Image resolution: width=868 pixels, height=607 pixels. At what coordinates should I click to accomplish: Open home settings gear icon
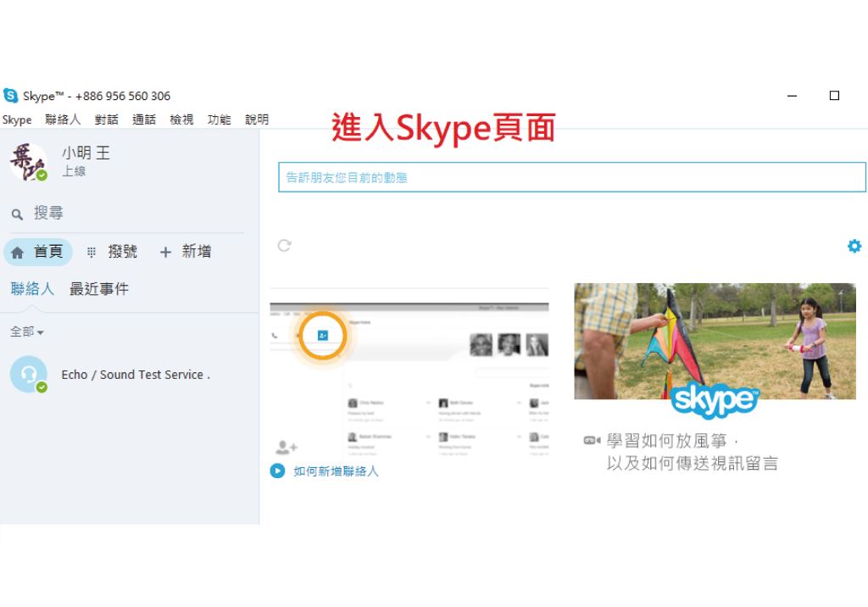coord(854,246)
